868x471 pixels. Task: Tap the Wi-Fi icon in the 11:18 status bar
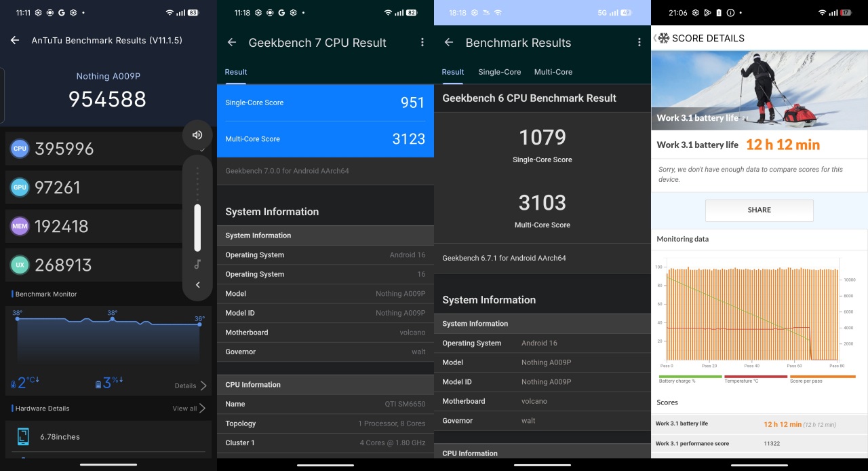point(388,13)
